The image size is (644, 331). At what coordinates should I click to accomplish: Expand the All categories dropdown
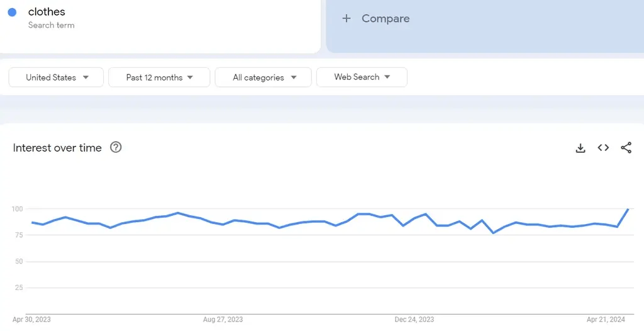click(x=264, y=77)
